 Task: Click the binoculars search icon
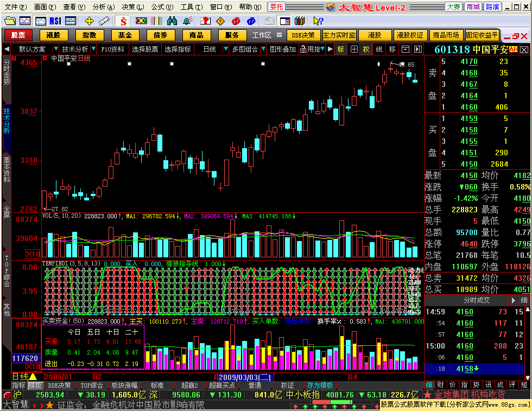pos(172,21)
